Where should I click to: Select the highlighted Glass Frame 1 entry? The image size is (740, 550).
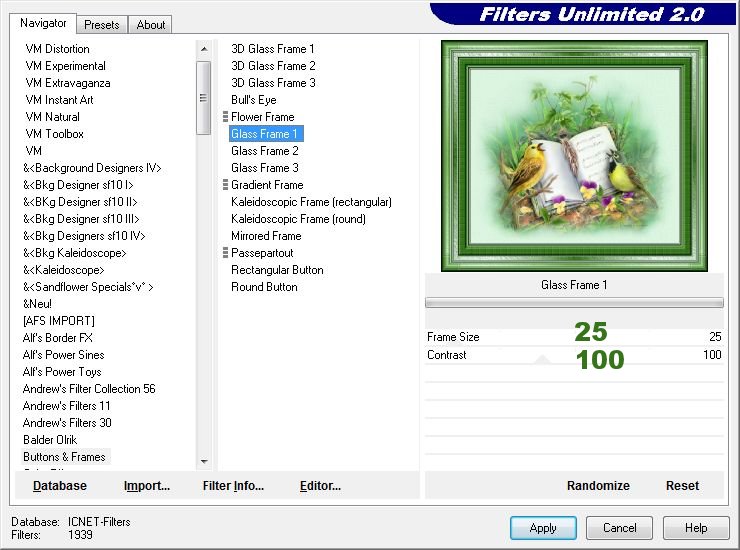click(266, 134)
